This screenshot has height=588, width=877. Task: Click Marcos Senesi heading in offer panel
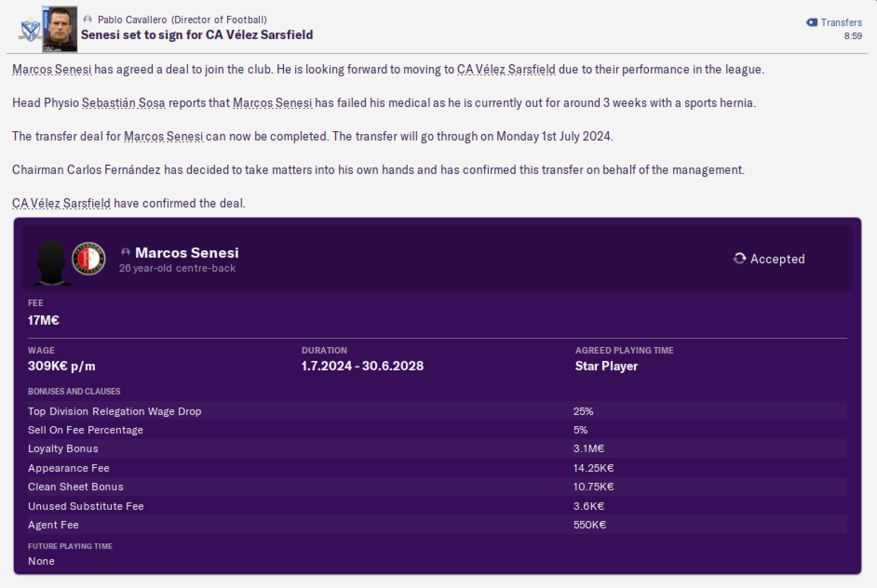[x=187, y=253]
